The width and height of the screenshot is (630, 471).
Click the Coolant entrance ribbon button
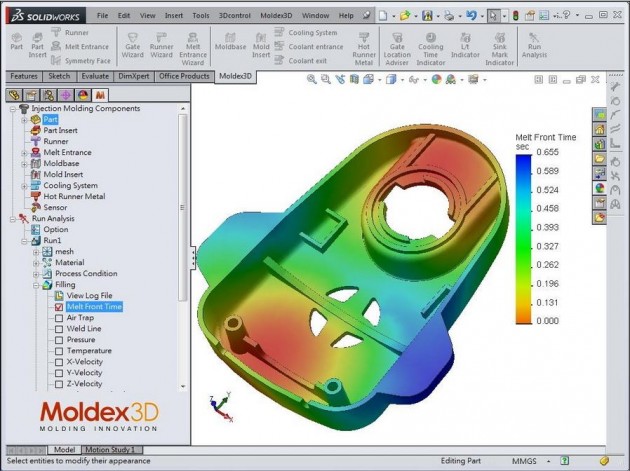[x=309, y=47]
